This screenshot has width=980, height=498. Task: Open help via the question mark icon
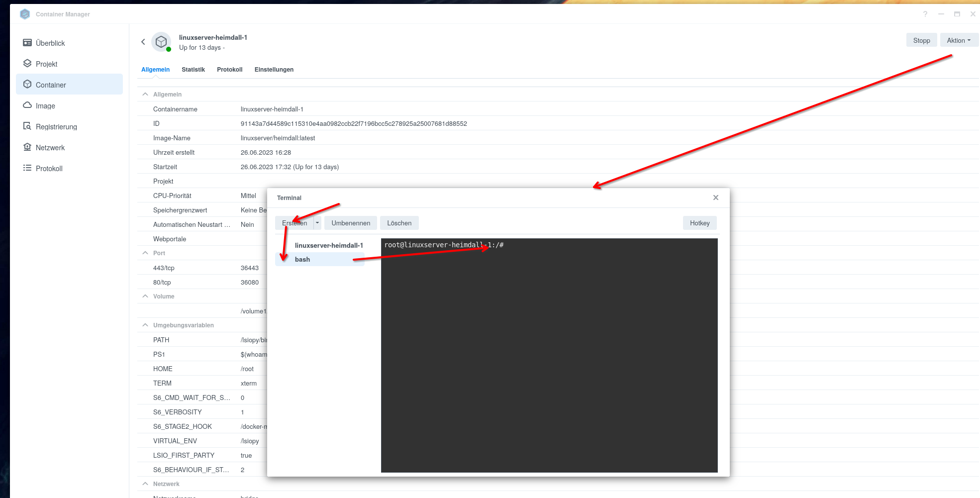pos(925,14)
